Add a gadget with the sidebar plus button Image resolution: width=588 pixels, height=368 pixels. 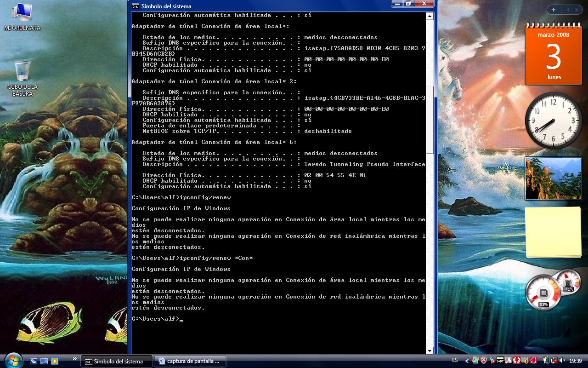(x=554, y=10)
